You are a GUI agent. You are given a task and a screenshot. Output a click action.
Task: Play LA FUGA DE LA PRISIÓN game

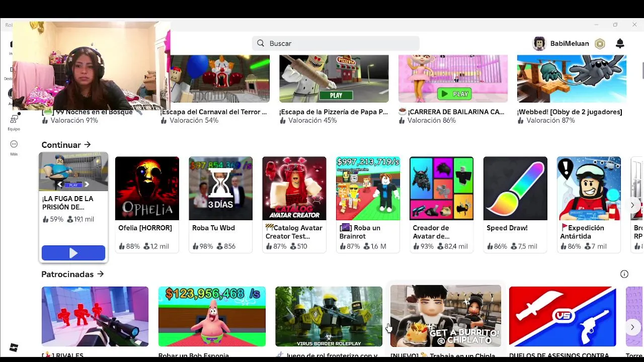(x=73, y=253)
